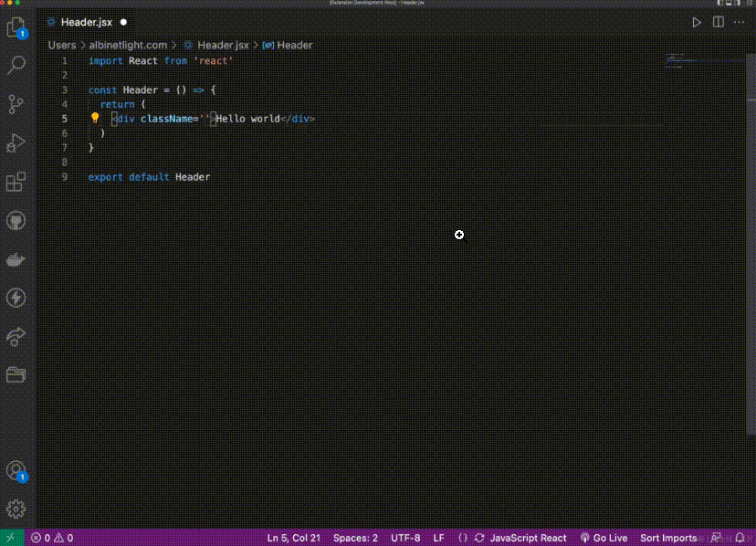Open the lightning bolt panel in the activity bar
Image resolution: width=756 pixels, height=546 pixels.
16,298
